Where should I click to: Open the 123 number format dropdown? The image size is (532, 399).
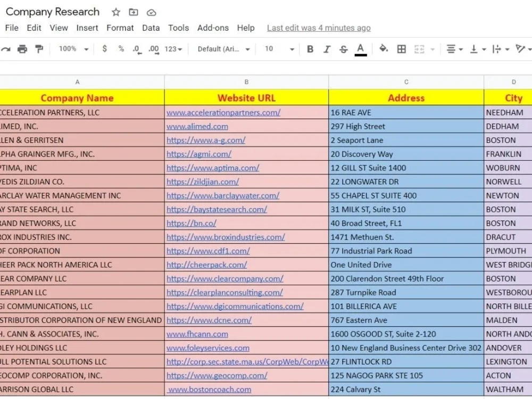pos(173,49)
